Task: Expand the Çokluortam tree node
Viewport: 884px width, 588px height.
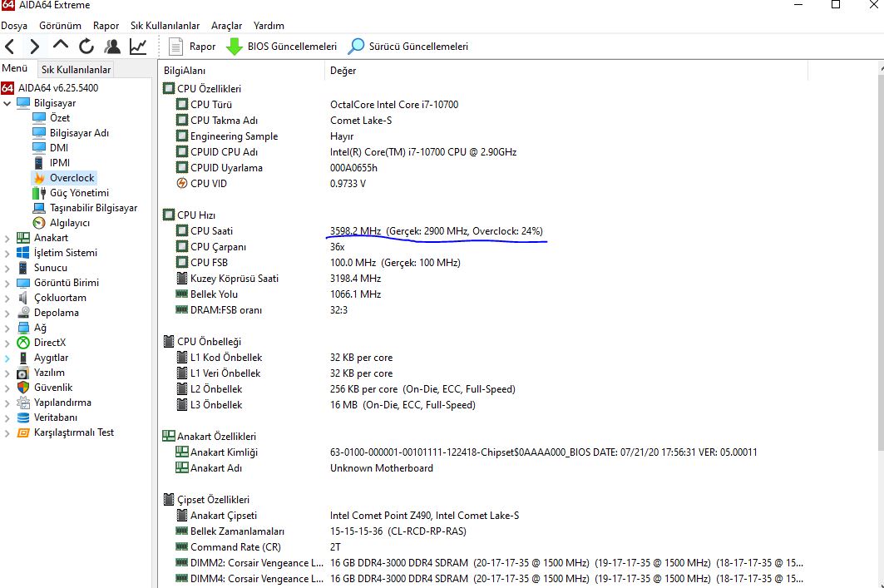Action: point(7,299)
